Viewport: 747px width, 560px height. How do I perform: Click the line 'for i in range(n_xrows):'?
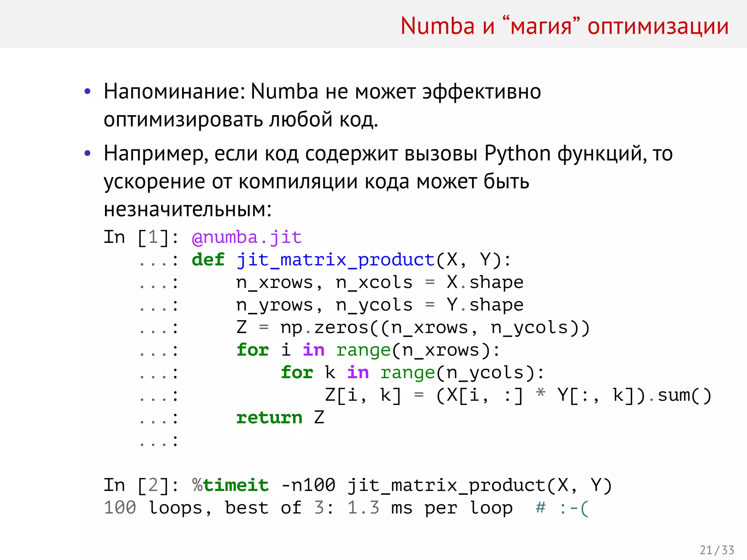point(368,350)
